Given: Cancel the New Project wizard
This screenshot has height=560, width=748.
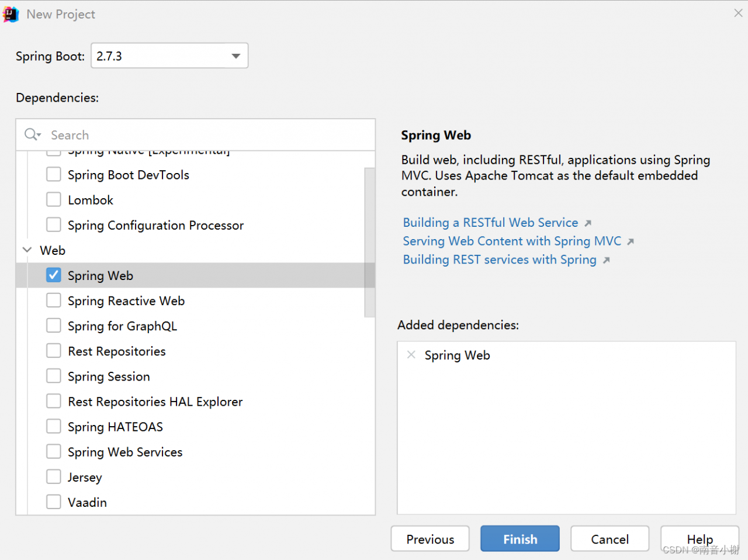Looking at the screenshot, I should pos(610,539).
